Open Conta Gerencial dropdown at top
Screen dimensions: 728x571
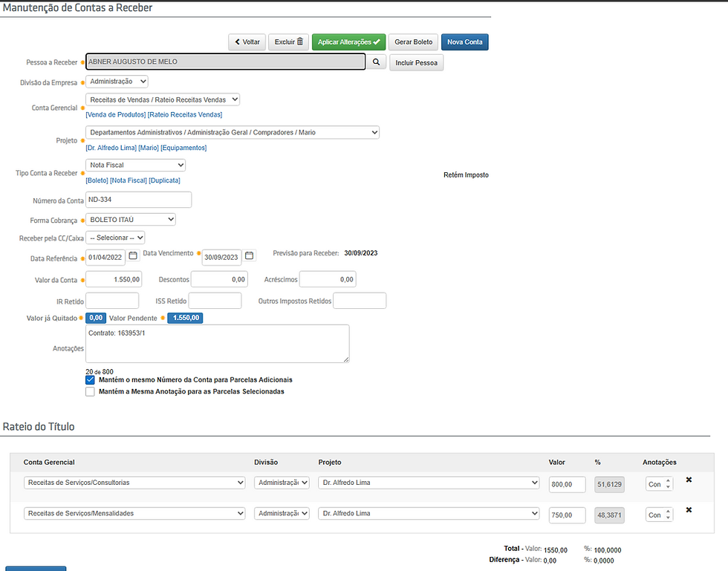click(x=163, y=99)
